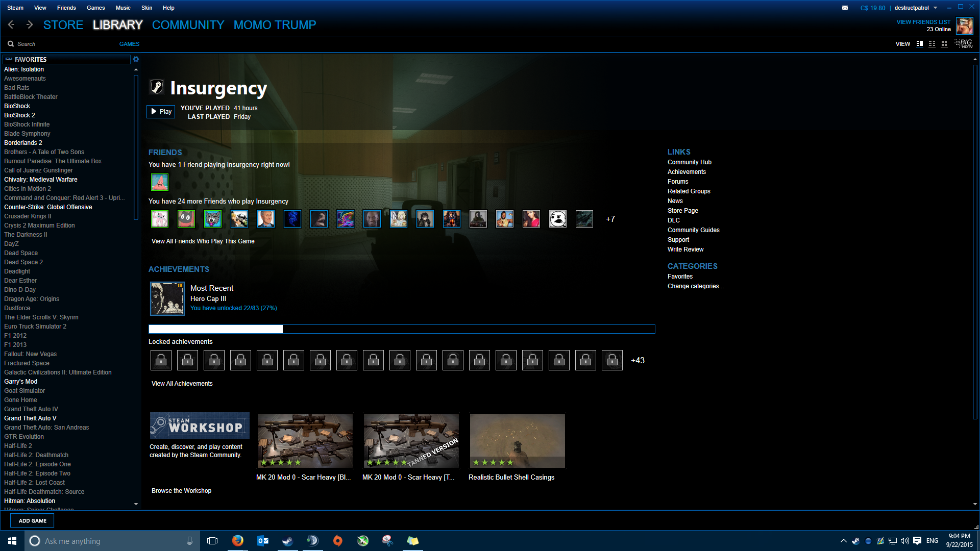Open MK 20 Mod 0 Tanned Version thumbnail
The height and width of the screenshot is (551, 980).
click(x=411, y=441)
